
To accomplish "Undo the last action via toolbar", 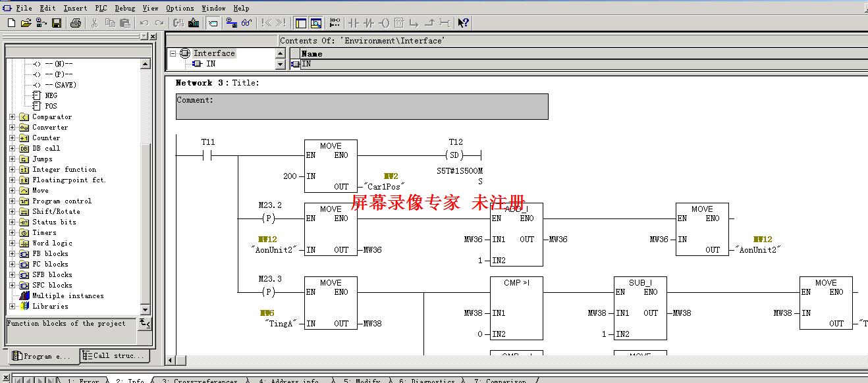I will click(x=144, y=23).
